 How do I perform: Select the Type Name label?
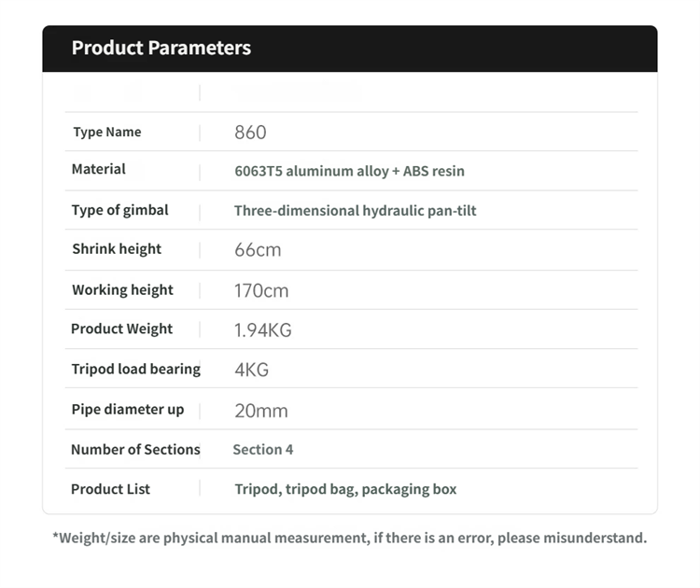pyautogui.click(x=107, y=133)
